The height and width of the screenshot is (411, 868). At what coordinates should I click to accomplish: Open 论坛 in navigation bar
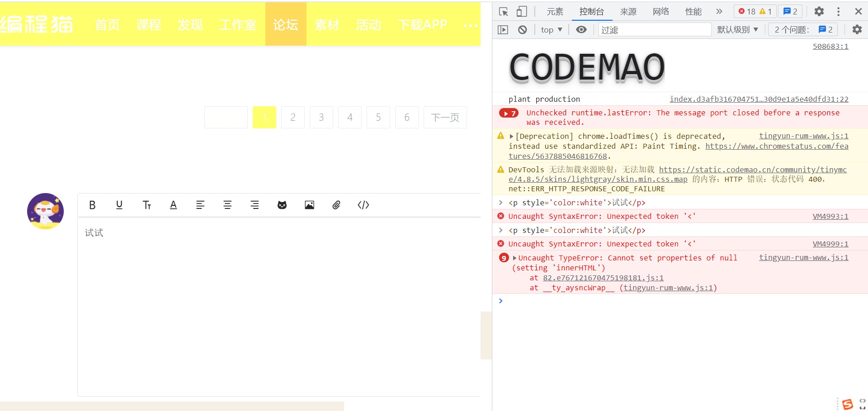pyautogui.click(x=286, y=24)
